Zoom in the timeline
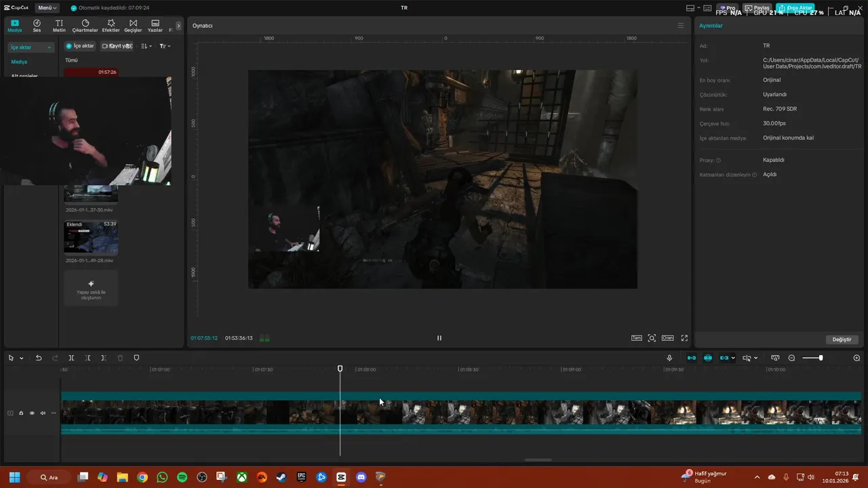This screenshot has height=488, width=868. (856, 358)
